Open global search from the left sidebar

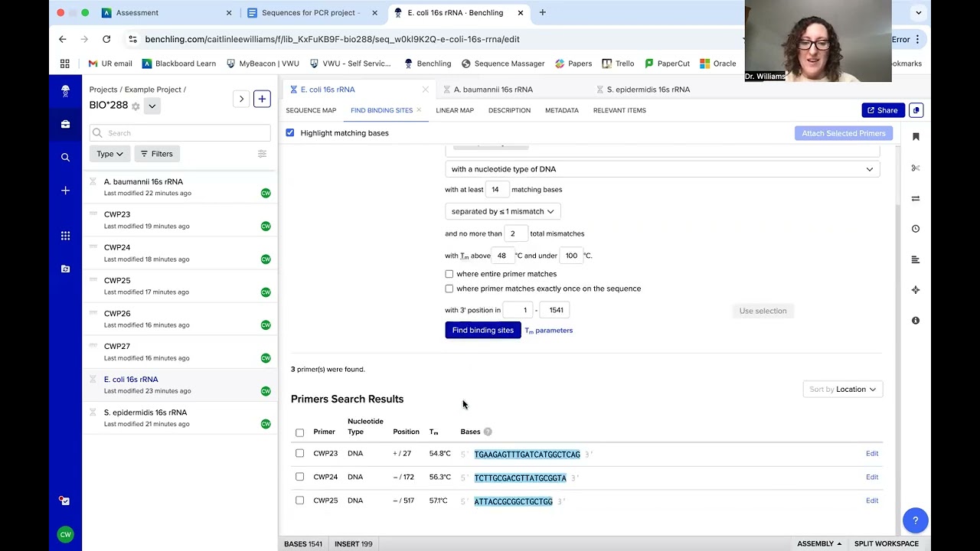click(x=65, y=157)
